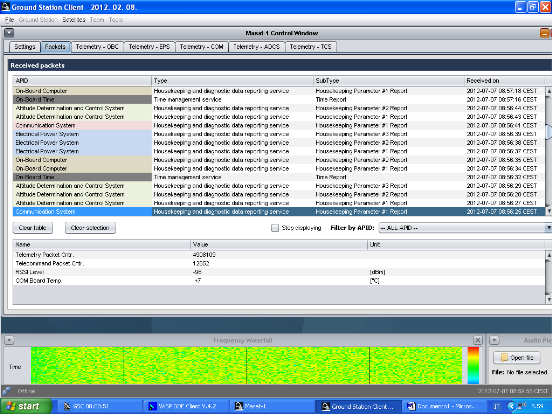Click the Name column header in parameter list
Screen dimensions: 552x414
click(101, 244)
